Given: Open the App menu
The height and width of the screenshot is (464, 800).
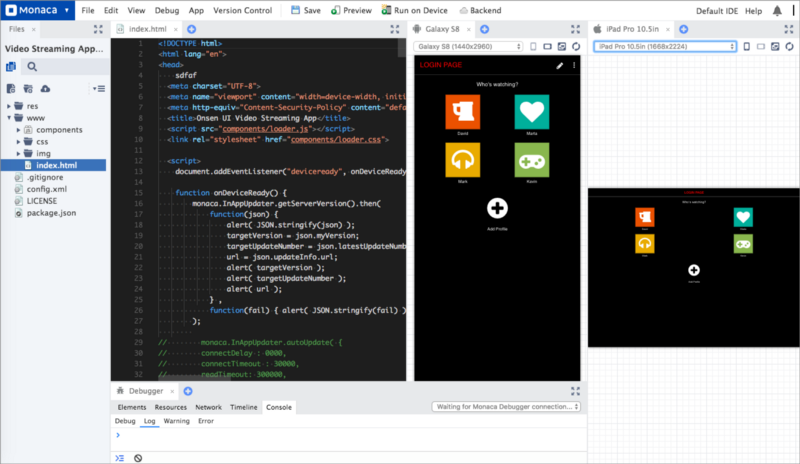Looking at the screenshot, I should (x=196, y=10).
